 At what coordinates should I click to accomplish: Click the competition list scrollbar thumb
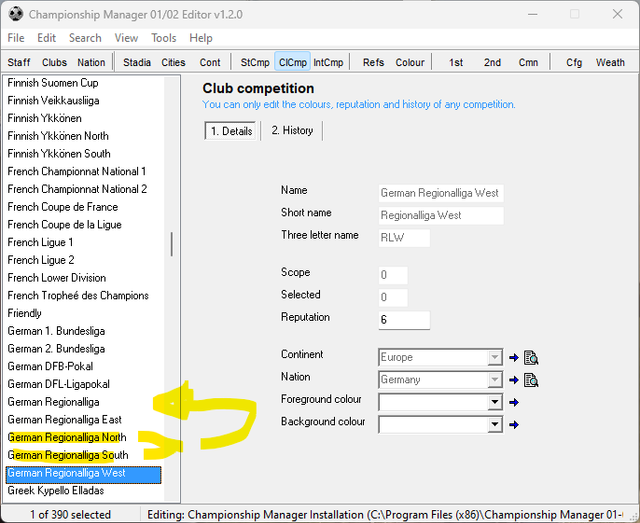click(171, 244)
